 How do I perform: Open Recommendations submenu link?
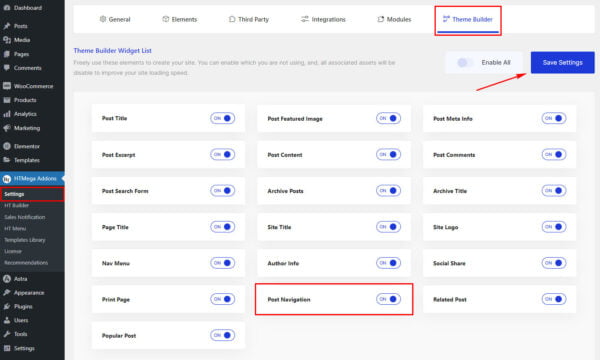pos(26,263)
